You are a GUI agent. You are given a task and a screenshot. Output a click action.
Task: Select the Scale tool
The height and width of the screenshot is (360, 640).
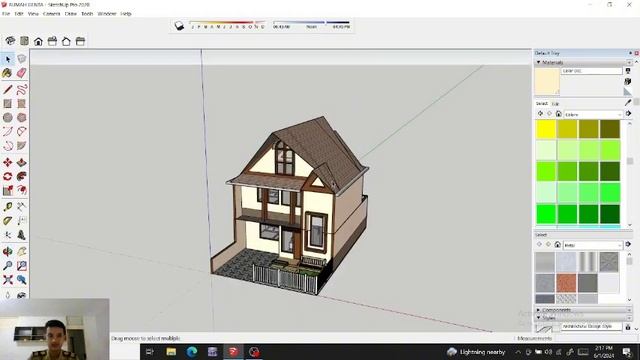7,190
